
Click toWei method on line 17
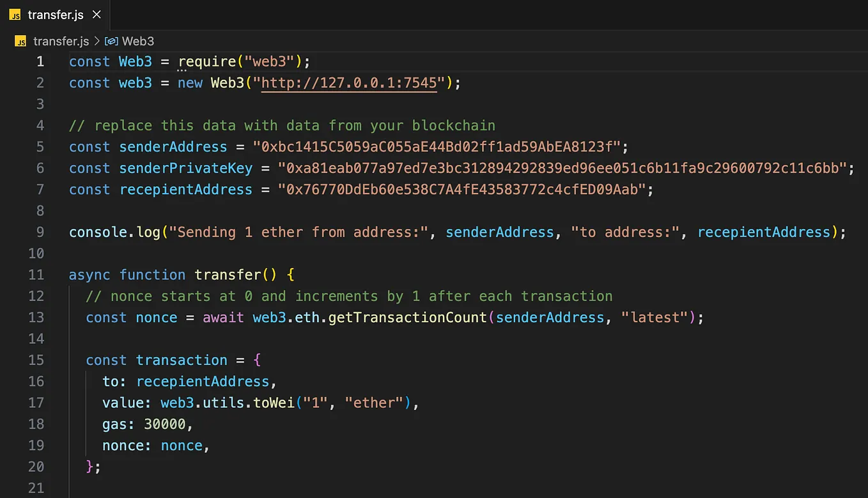coord(273,403)
